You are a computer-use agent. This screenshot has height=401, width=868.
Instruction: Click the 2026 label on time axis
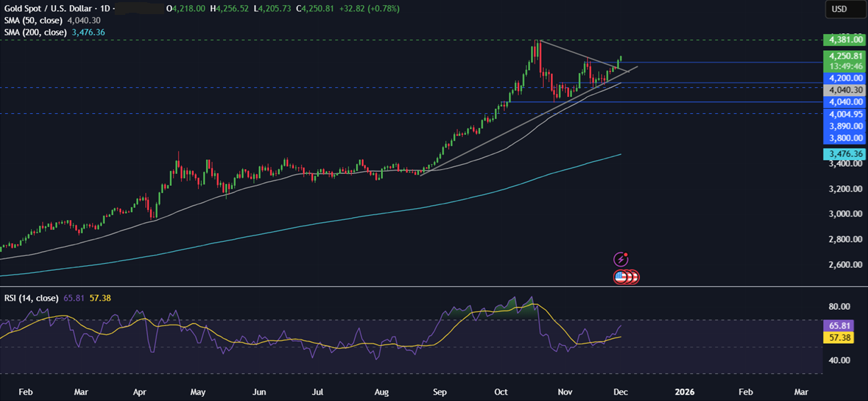click(685, 391)
